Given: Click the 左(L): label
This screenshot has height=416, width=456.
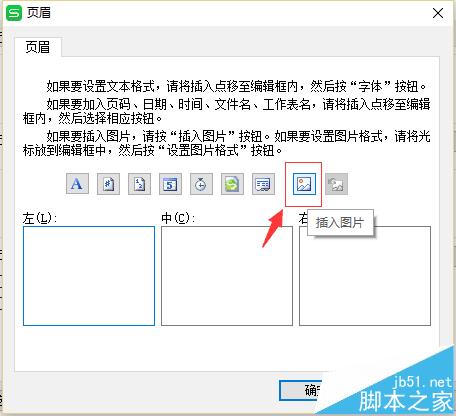Looking at the screenshot, I should (x=40, y=218).
